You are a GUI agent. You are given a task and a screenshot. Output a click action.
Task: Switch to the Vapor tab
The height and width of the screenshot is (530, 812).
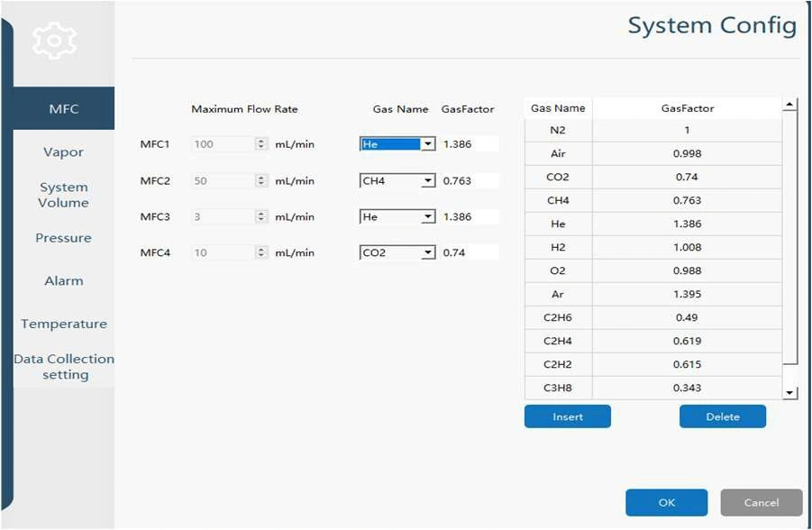63,152
